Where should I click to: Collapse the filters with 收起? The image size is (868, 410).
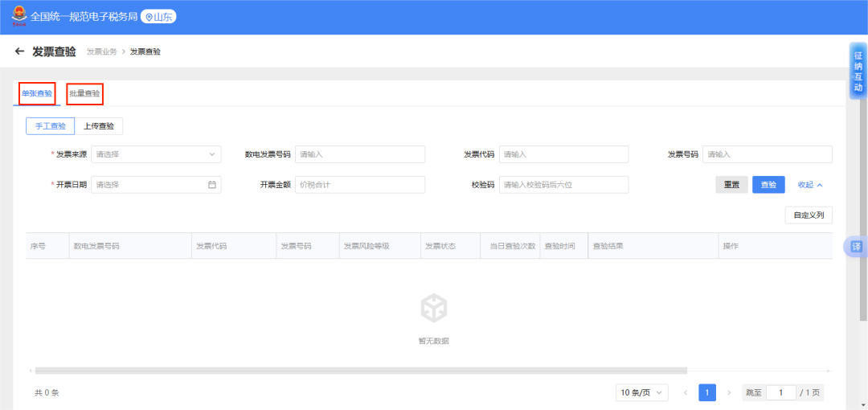tap(810, 185)
